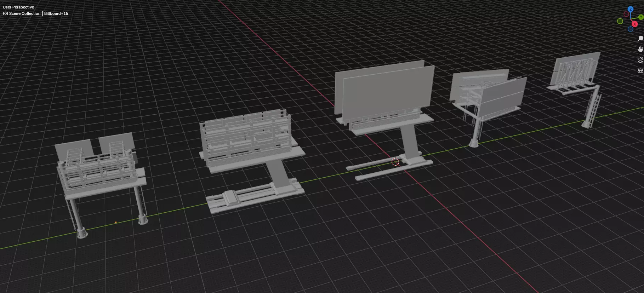Click the 'User Perspective' viewport label
This screenshot has width=644, height=293.
[18, 7]
